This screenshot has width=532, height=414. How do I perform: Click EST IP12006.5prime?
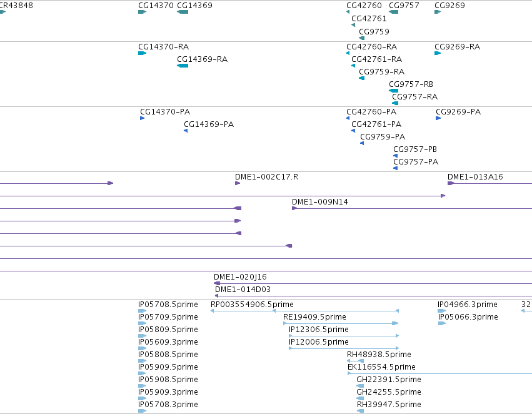[x=344, y=348]
